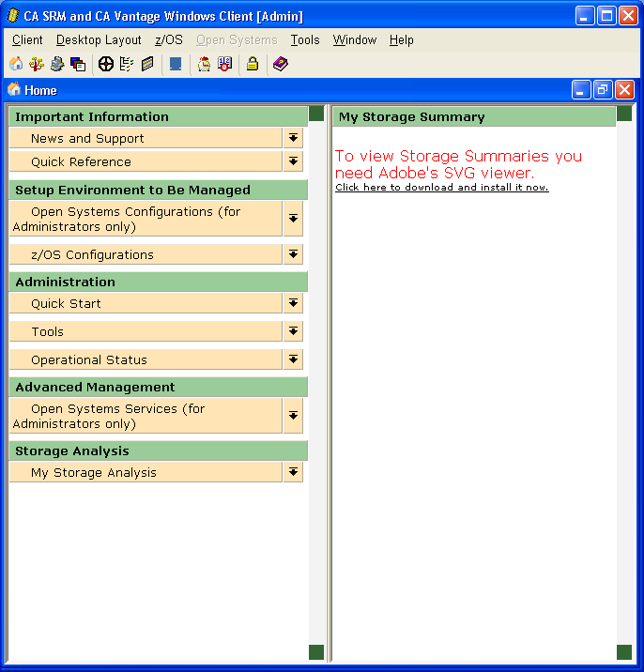The image size is (644, 672).
Task: Click Tools label under Administration
Action: tap(47, 331)
